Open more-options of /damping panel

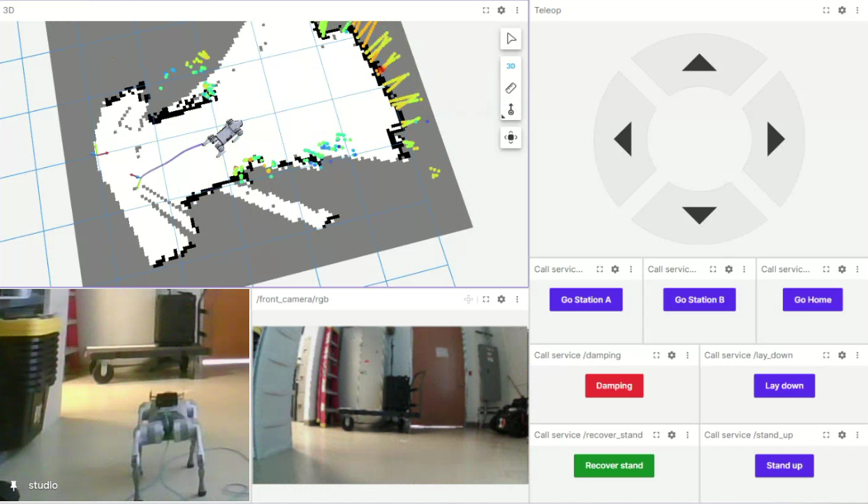click(688, 355)
